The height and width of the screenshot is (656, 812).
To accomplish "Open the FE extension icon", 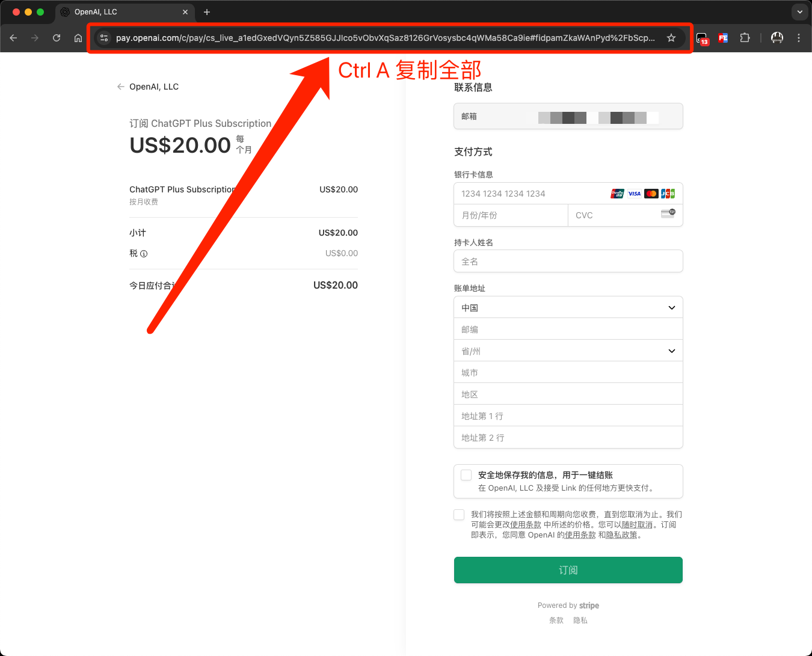I will 723,38.
